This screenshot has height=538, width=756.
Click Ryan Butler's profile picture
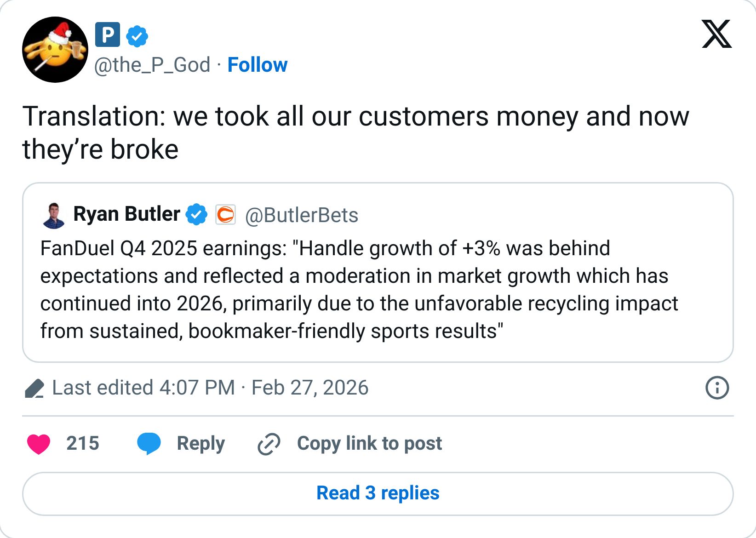coord(52,213)
